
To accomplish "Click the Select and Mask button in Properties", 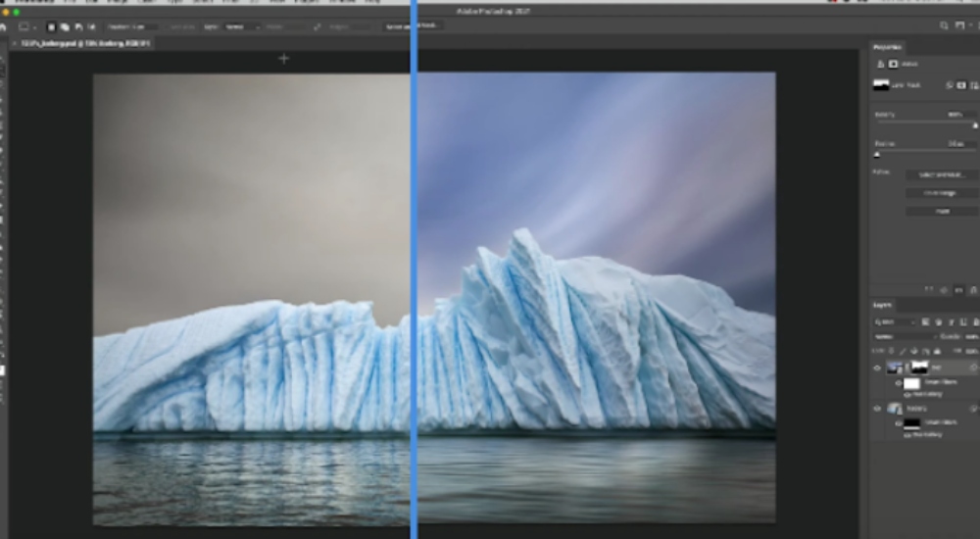I will pos(941,174).
